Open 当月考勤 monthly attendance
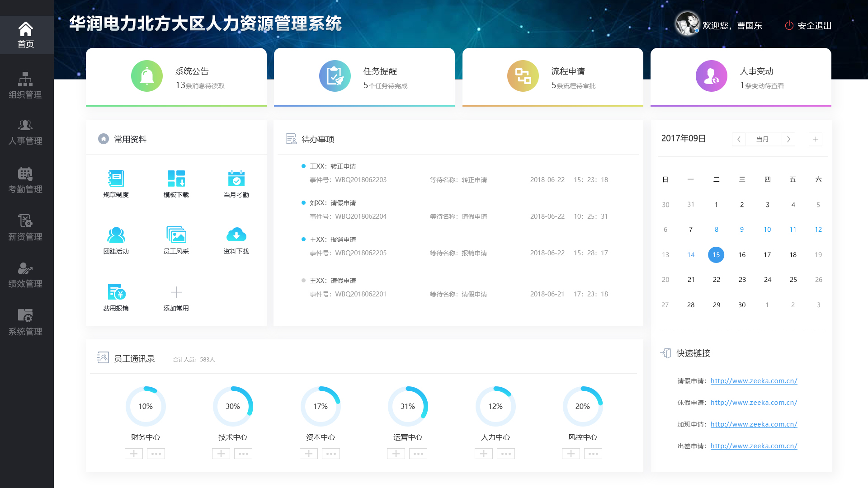This screenshot has height=488, width=868. click(236, 184)
